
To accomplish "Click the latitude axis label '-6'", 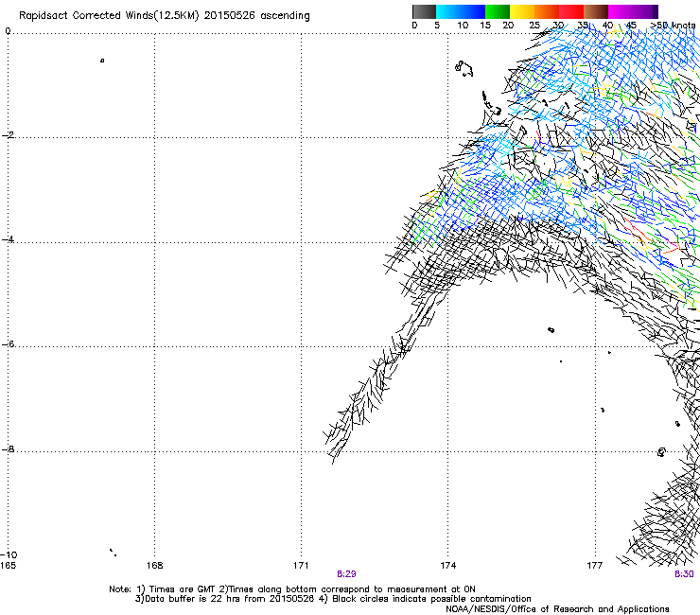I will [8, 344].
